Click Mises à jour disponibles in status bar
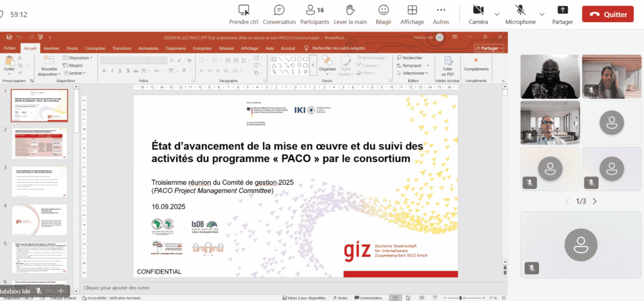This screenshot has width=644, height=301. point(304,298)
